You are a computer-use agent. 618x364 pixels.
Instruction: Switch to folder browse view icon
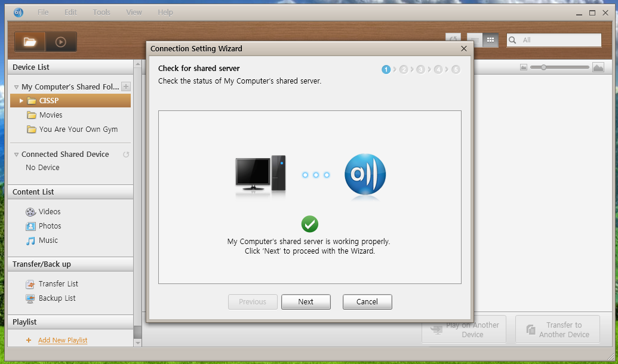pyautogui.click(x=30, y=42)
